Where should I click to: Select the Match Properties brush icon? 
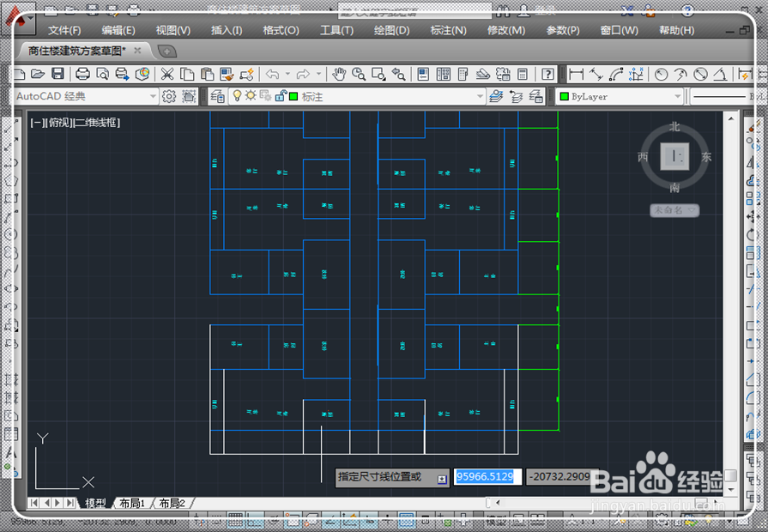coord(227,75)
